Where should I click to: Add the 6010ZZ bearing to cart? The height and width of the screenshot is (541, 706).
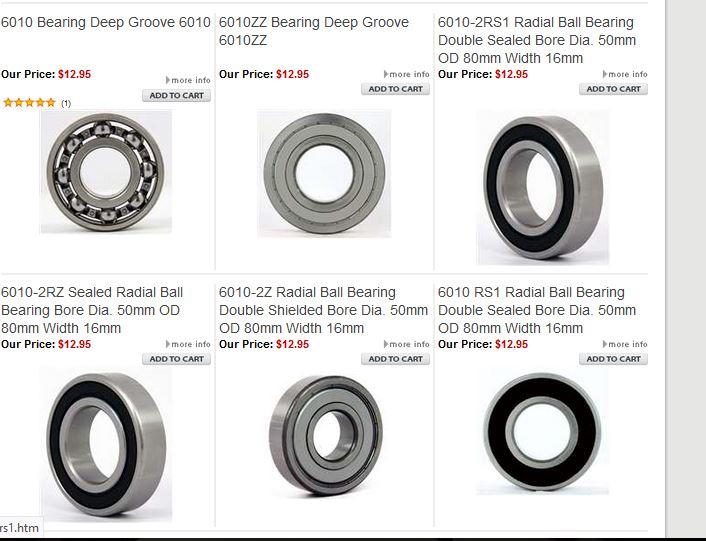click(395, 89)
